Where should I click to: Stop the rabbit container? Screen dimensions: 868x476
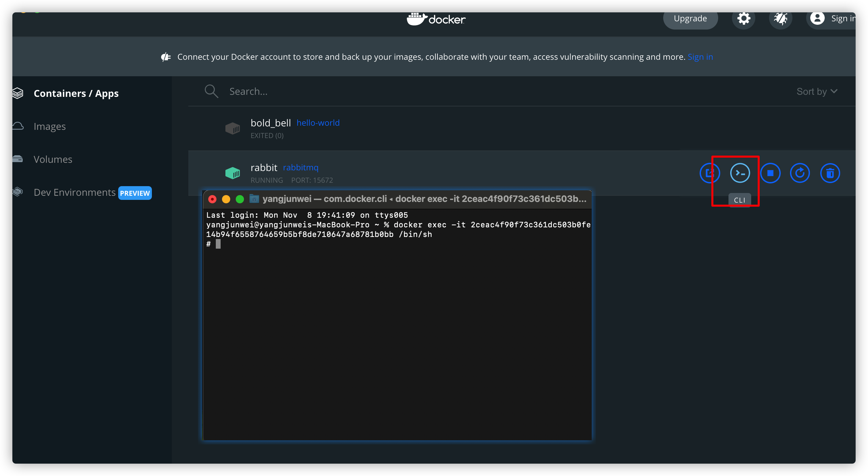770,173
